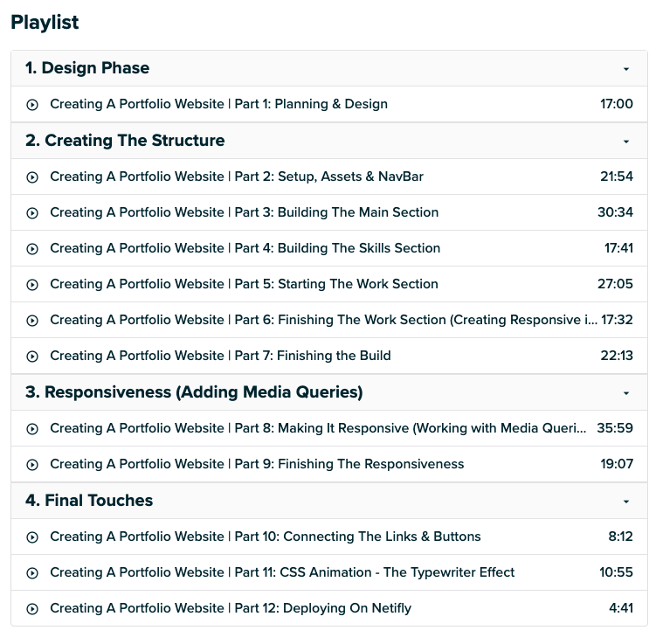This screenshot has width=663, height=644.
Task: Collapse Final Touches section using its arrow
Action: click(625, 502)
